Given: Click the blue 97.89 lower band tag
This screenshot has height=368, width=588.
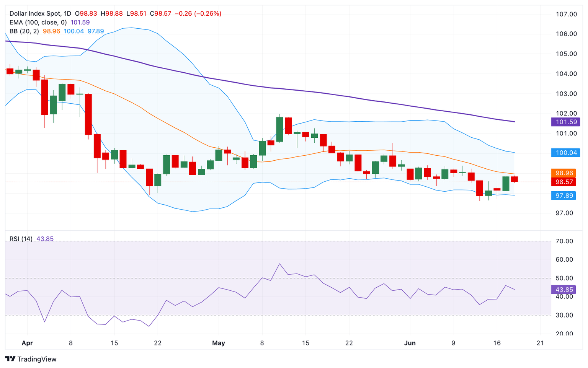Looking at the screenshot, I should tap(565, 195).
